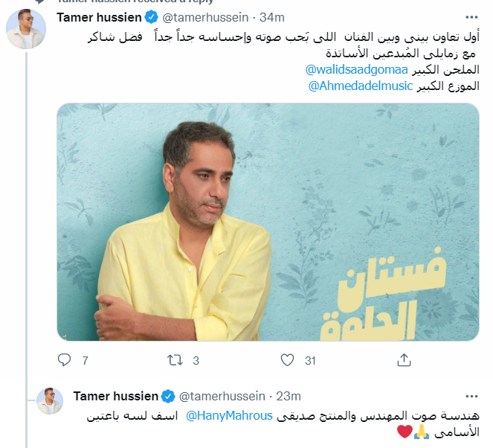Open the @HanyMahrous mention link
Image resolution: width=493 pixels, height=448 pixels.
click(x=229, y=415)
